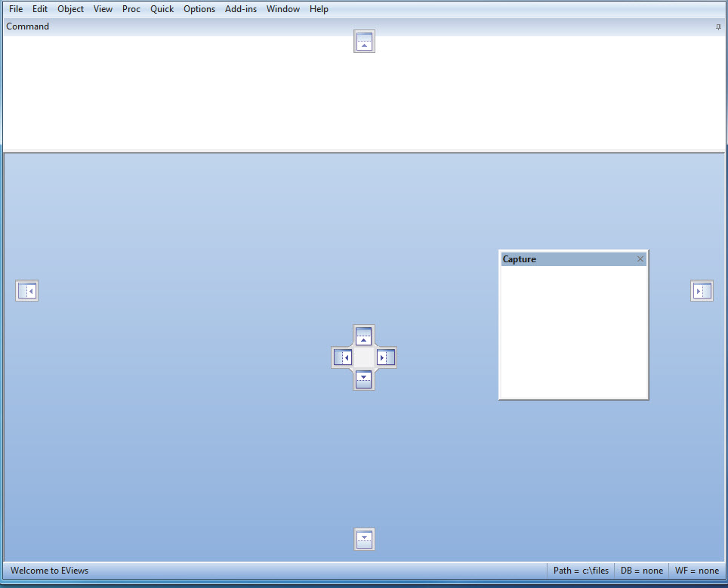Click the right-edge docking guide icon
728x588 pixels.
[x=701, y=290]
